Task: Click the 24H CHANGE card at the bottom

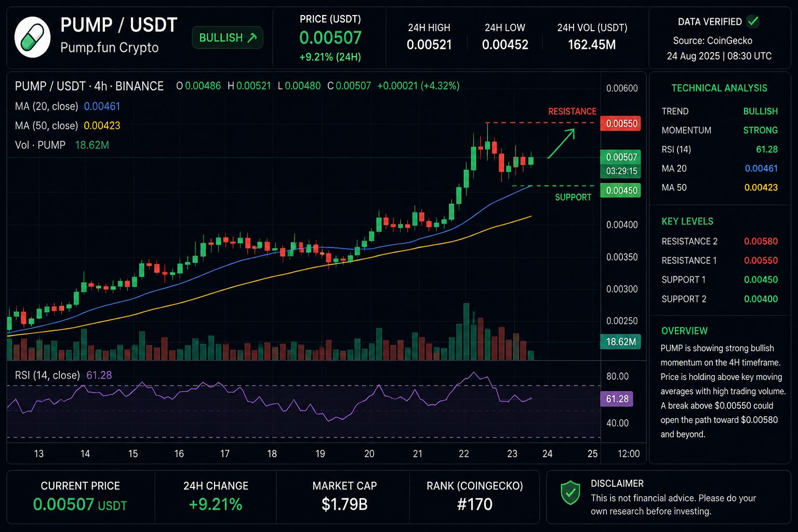Action: [216, 497]
